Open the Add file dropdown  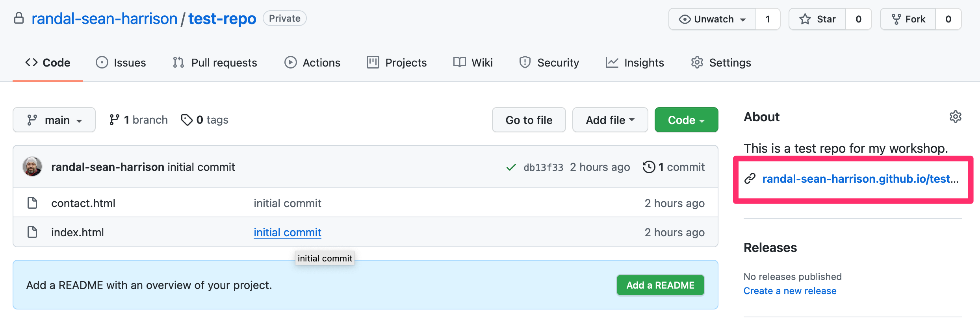click(610, 120)
